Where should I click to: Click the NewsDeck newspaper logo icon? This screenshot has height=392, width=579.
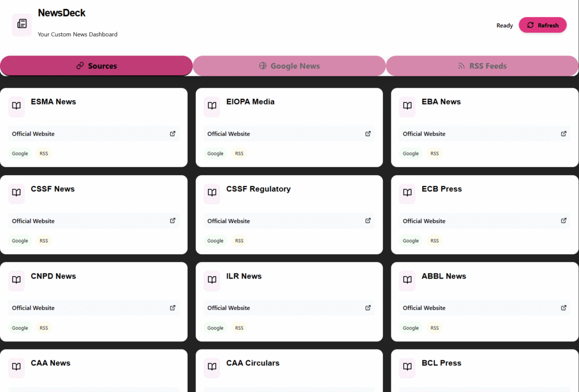[22, 24]
